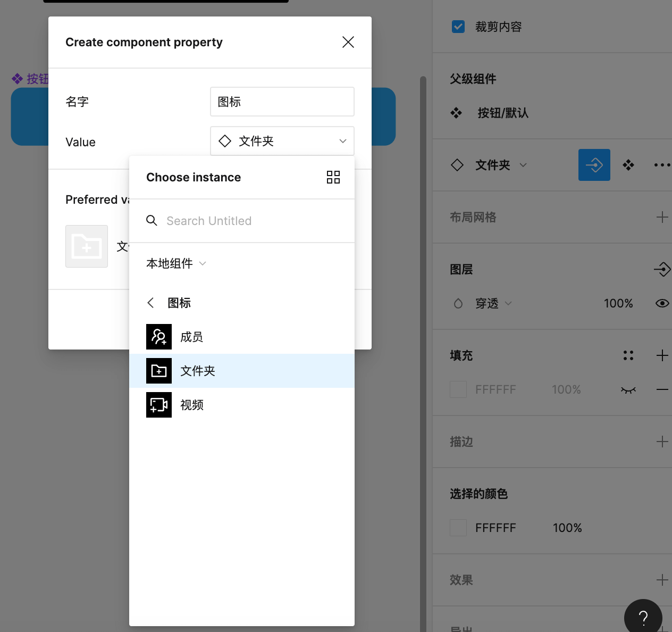
Task: Toggle layer visibility eye icon
Action: 662,303
